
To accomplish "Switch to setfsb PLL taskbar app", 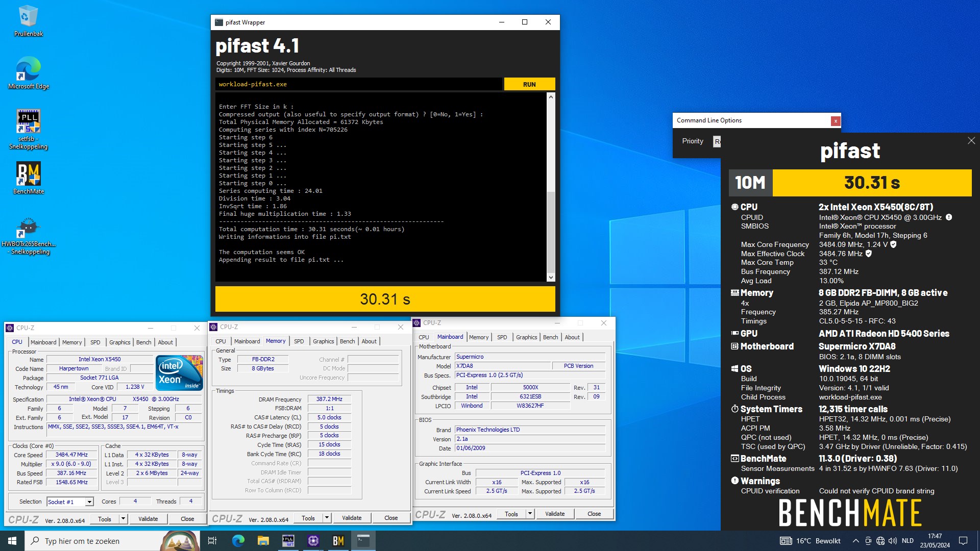I will tap(288, 541).
